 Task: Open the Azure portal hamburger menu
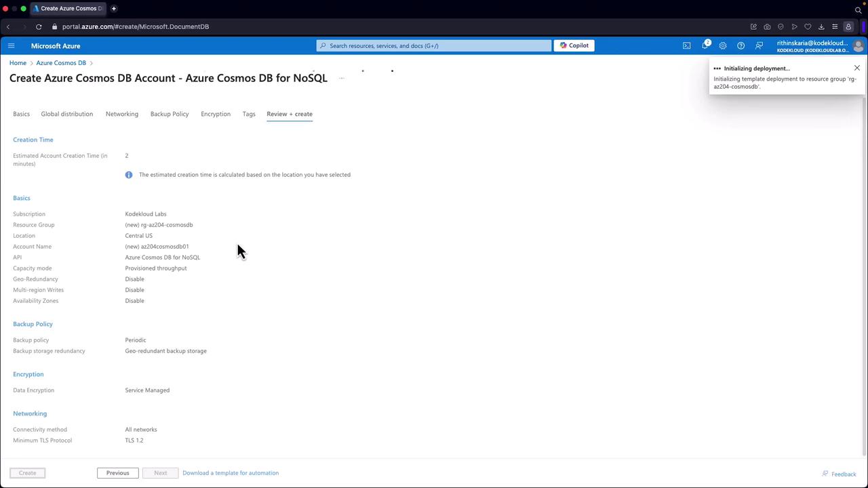[x=11, y=45]
